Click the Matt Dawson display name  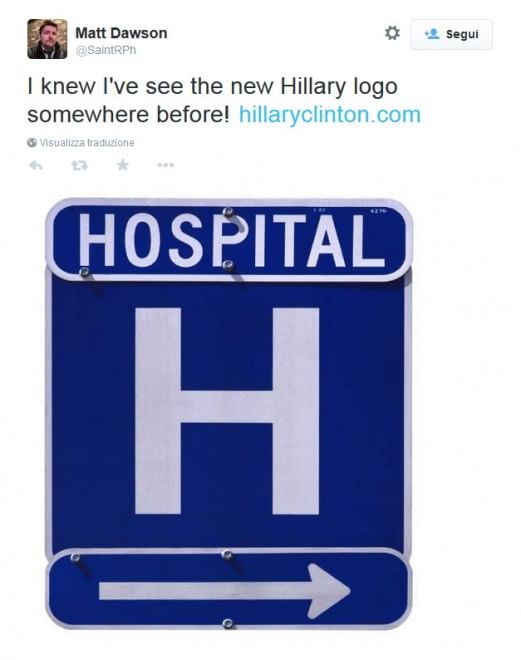pyautogui.click(x=121, y=33)
